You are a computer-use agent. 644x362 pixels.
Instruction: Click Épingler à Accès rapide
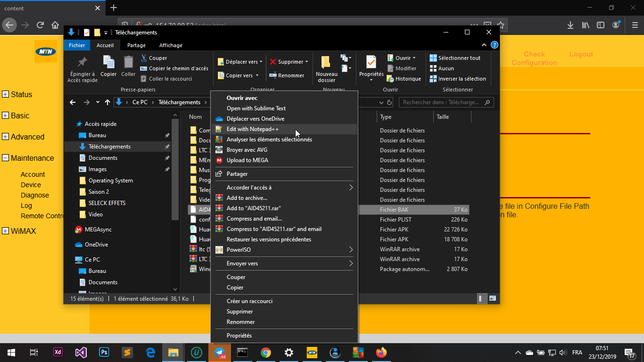point(83,70)
